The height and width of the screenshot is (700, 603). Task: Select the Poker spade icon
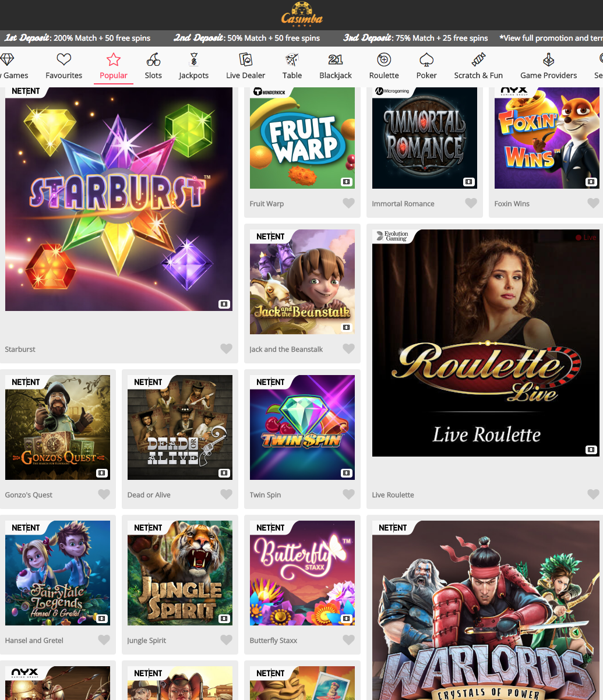(426, 59)
